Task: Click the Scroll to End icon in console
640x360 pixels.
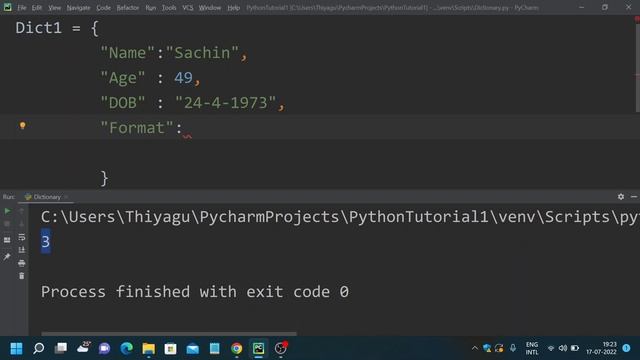Action: point(22,250)
